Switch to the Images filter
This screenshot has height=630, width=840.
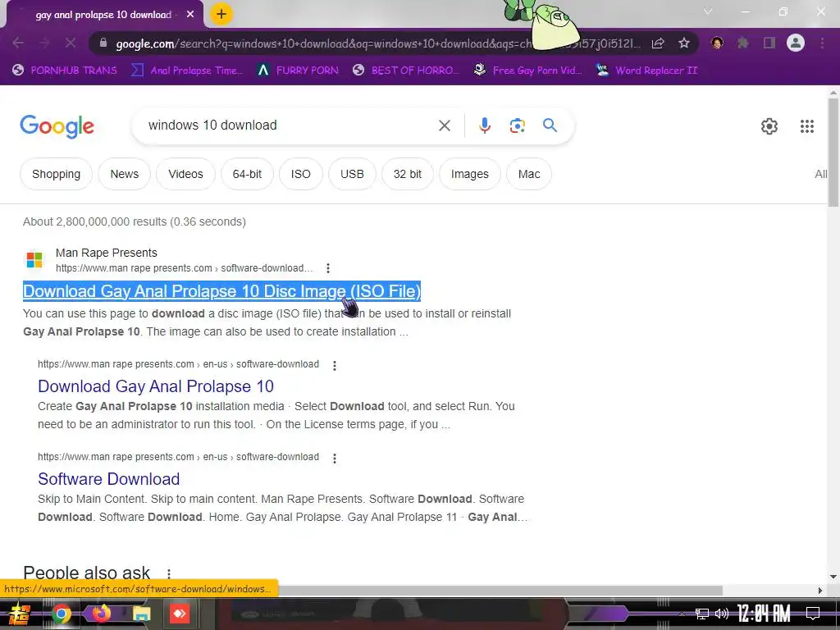pyautogui.click(x=470, y=174)
